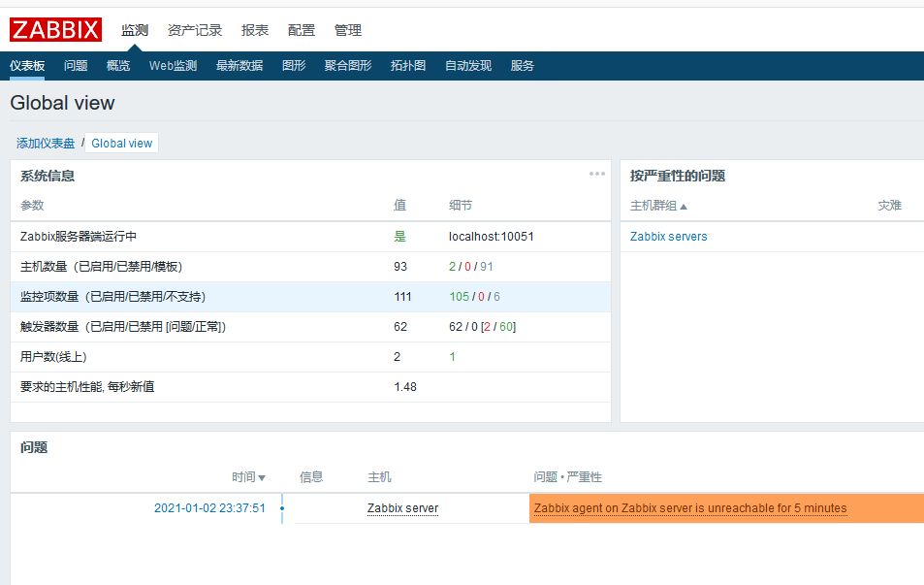Click the timeline dot beside the problem time
Viewport: 924px width, 585px height.
[x=282, y=508]
